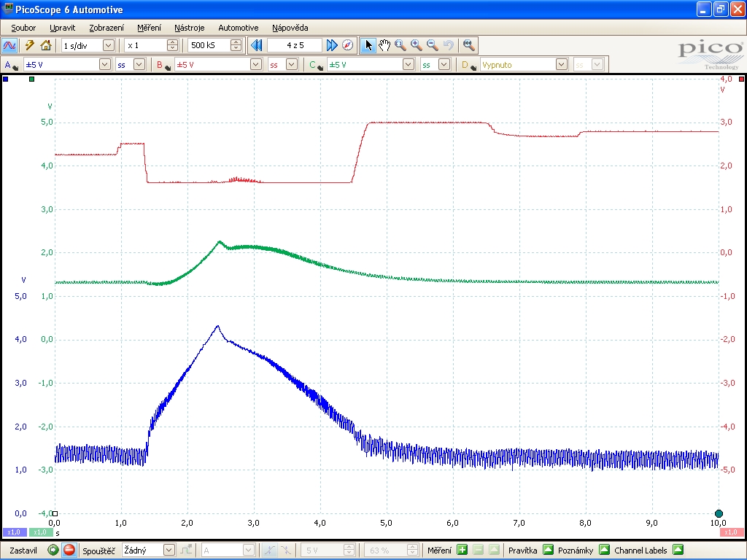The image size is (747, 560).
Task: Skip to the next waveform buffer
Action: tap(332, 45)
